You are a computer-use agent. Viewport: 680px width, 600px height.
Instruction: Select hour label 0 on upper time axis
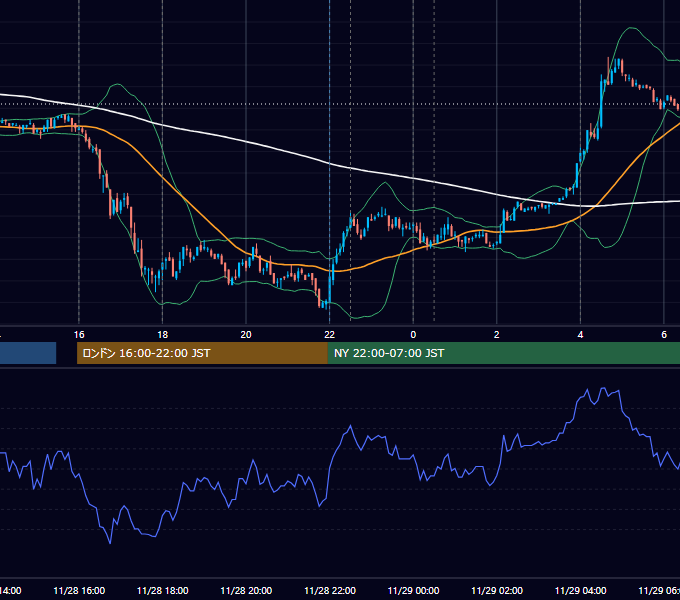(x=413, y=335)
